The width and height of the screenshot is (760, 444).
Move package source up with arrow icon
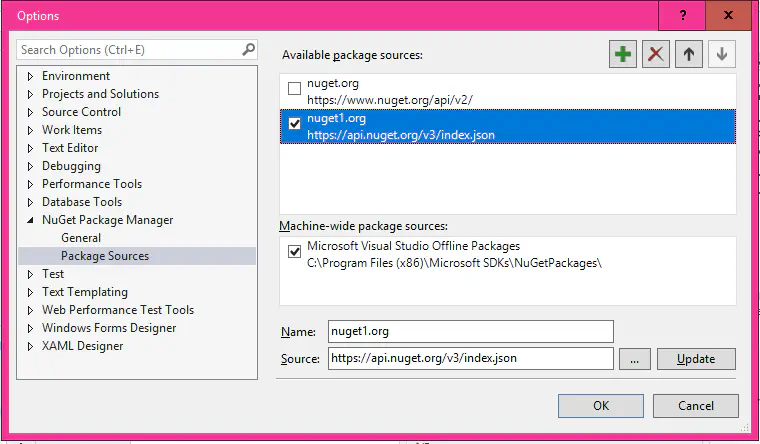(688, 55)
